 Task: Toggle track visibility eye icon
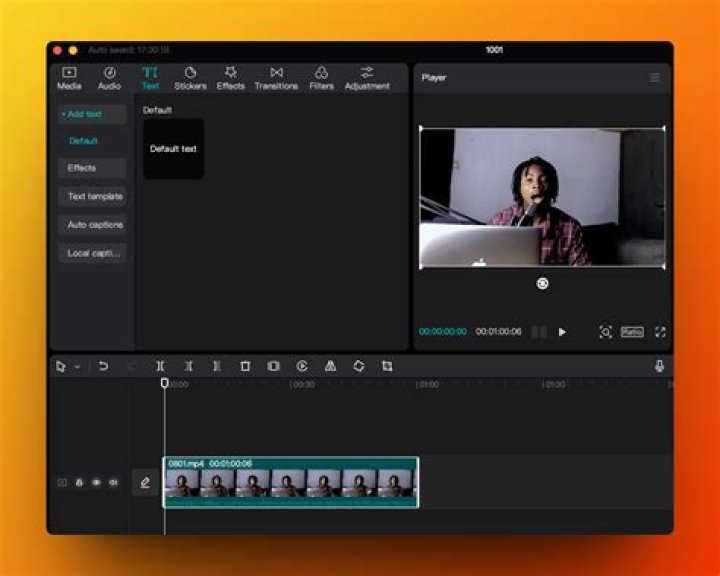tap(97, 482)
